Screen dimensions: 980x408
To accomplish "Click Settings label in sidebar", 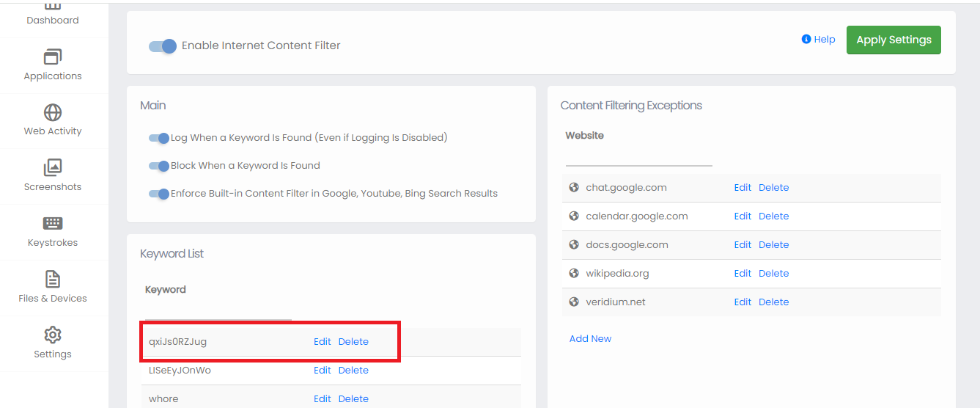I will point(53,354).
